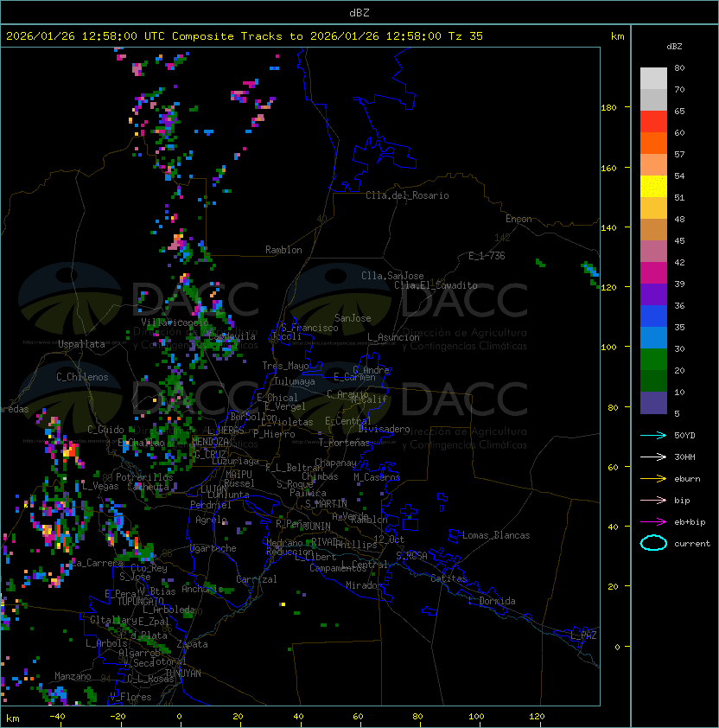Click the 'Potrerillos' map label
Image resolution: width=719 pixels, height=728 pixels.
[144, 477]
